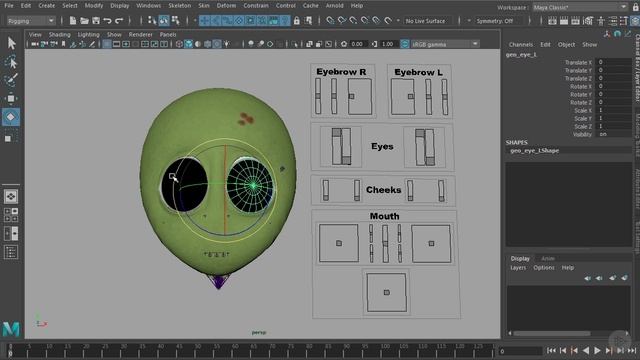Select by object type mode icon

164,20
